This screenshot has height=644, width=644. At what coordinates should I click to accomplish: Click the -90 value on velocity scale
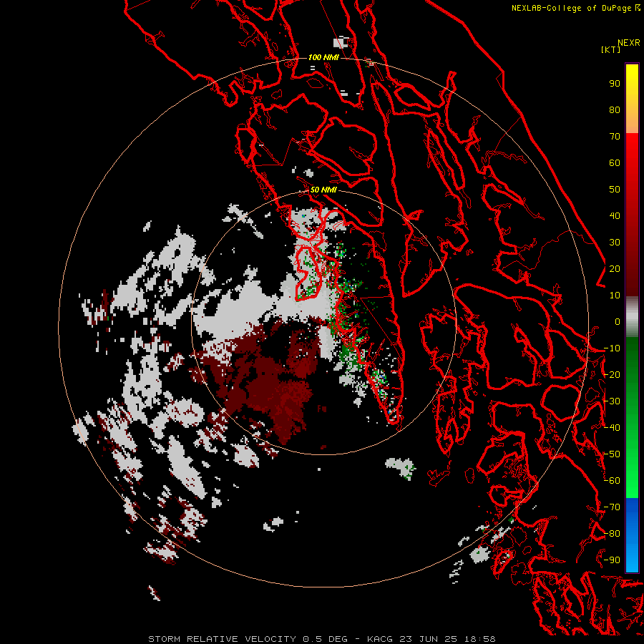pos(612,560)
